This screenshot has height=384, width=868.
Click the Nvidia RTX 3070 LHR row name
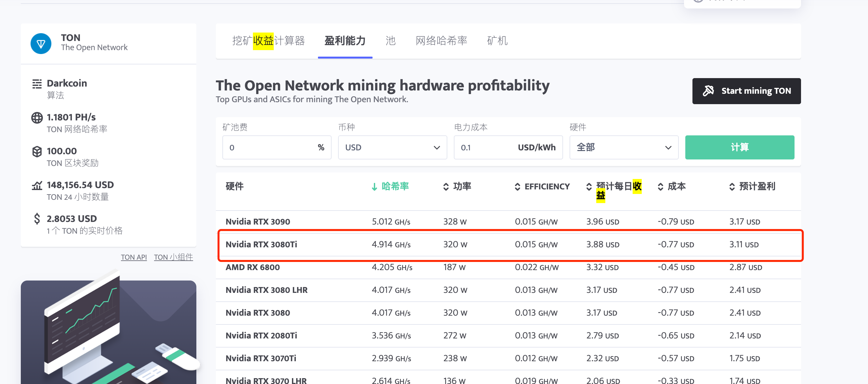point(266,380)
